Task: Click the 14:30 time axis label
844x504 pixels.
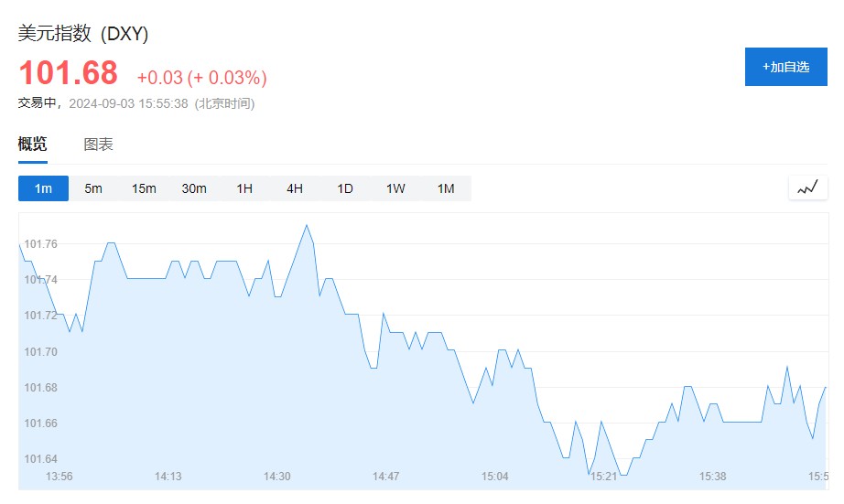Action: click(x=276, y=477)
